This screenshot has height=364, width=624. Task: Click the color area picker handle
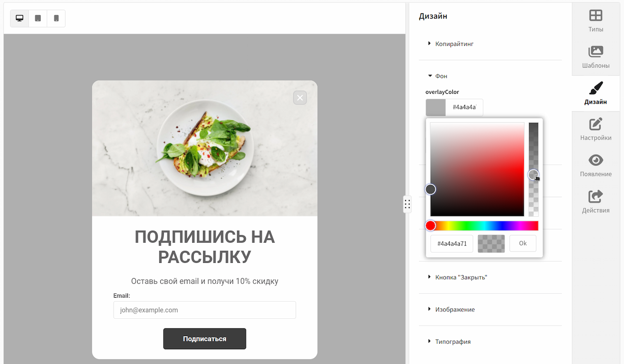[x=430, y=189]
